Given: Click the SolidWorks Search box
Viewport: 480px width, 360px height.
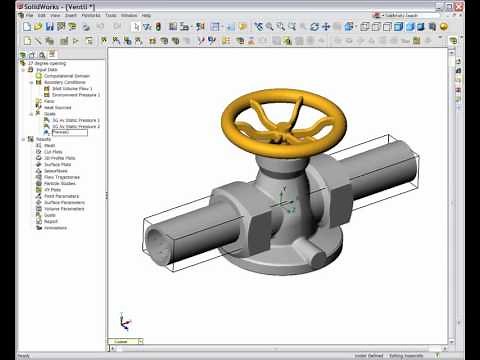Looking at the screenshot, I should pos(410,15).
